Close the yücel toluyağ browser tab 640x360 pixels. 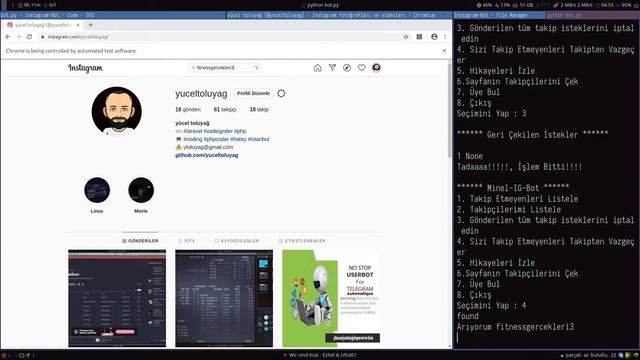pyautogui.click(x=78, y=25)
